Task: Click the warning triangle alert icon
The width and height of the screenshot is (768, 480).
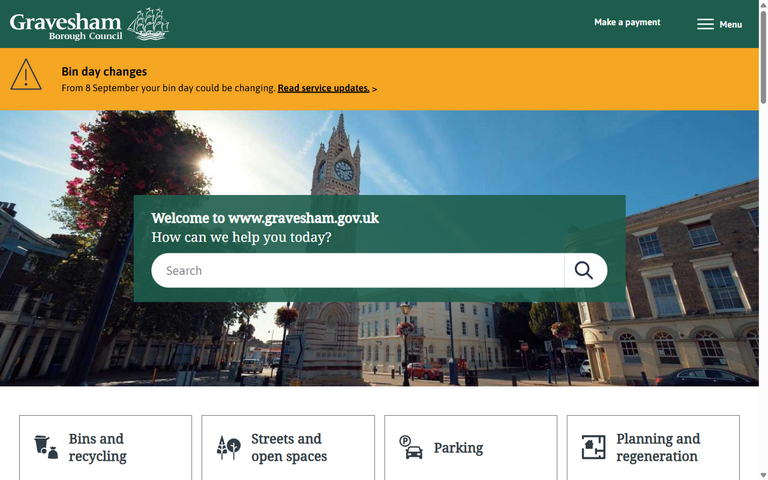Action: (x=26, y=75)
